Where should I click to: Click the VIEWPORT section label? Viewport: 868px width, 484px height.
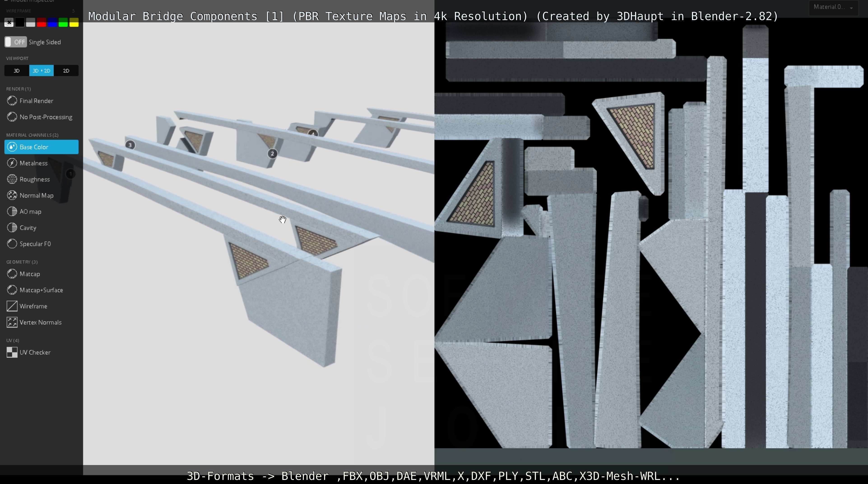[x=17, y=59]
